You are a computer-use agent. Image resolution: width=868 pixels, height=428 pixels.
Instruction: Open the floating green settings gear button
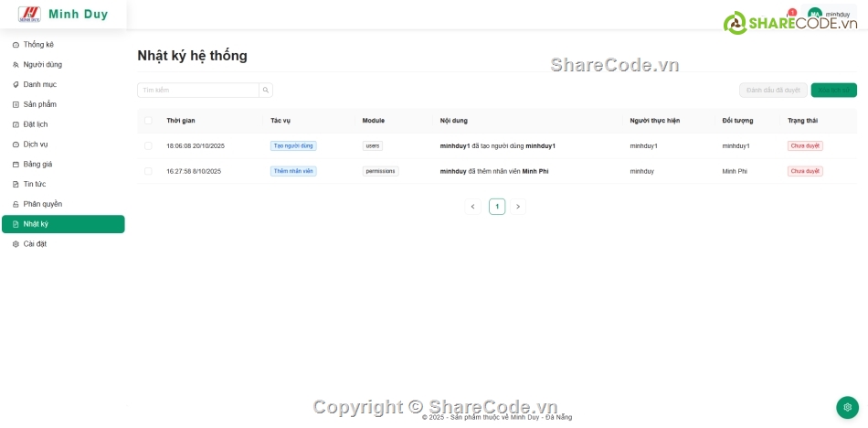pos(847,408)
